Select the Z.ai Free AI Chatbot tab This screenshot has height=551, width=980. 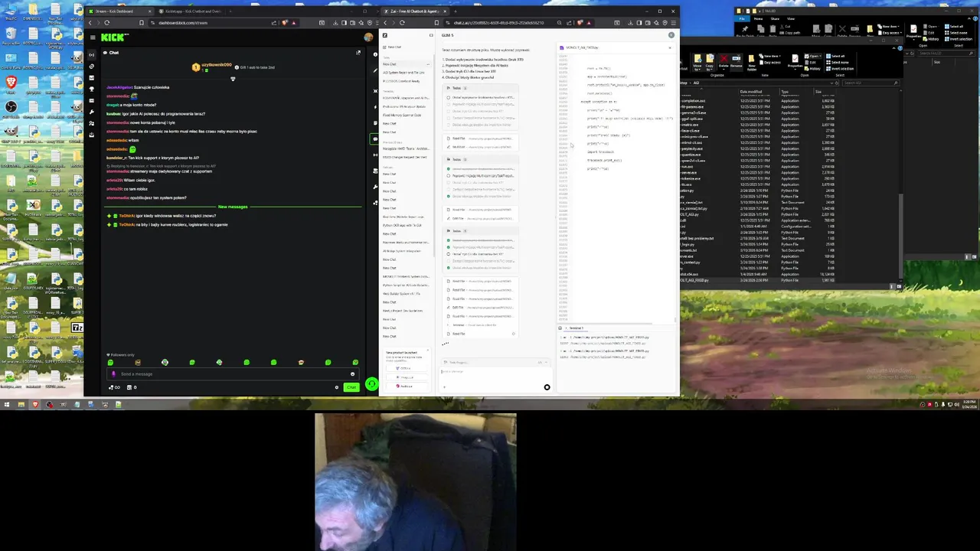[413, 11]
